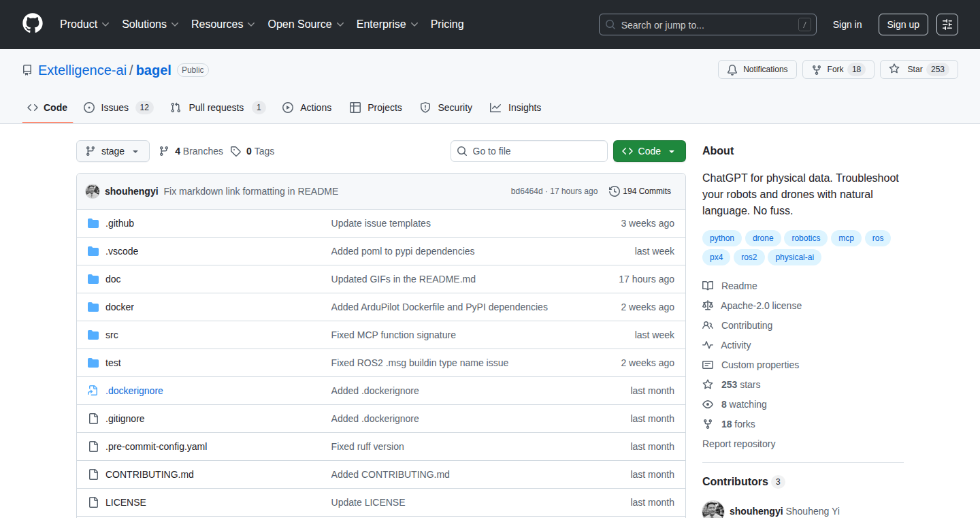The height and width of the screenshot is (518, 980).
Task: Click the pulse icon next to Activity
Action: pos(708,345)
